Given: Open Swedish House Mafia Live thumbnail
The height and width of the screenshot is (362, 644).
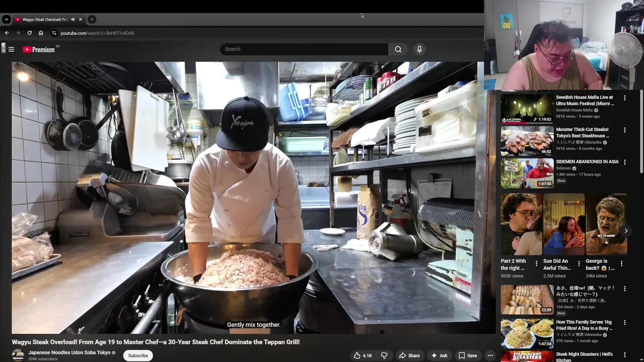Looking at the screenshot, I should [x=527, y=109].
